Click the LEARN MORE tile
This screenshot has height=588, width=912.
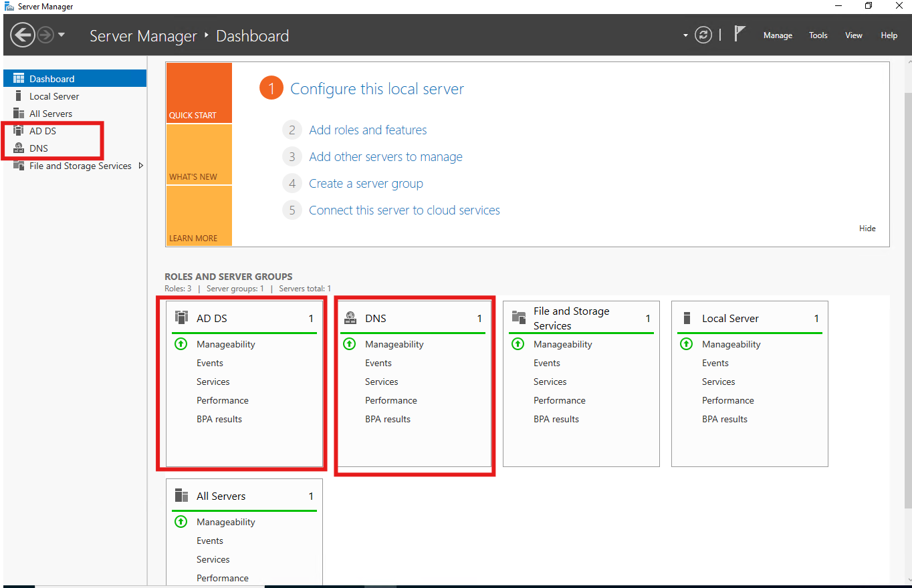click(x=199, y=216)
